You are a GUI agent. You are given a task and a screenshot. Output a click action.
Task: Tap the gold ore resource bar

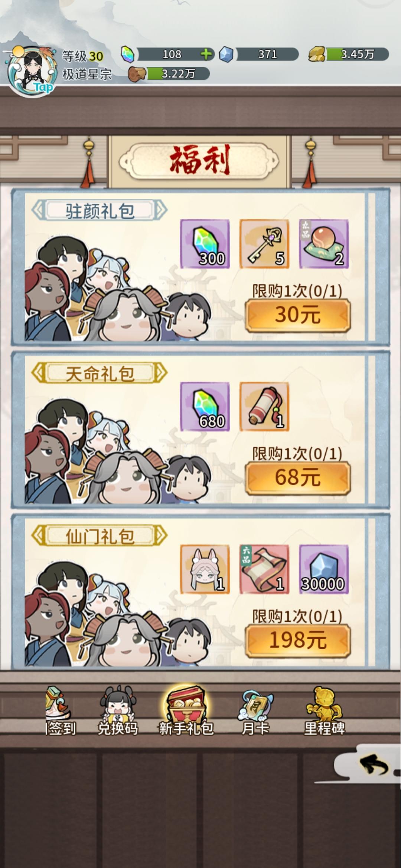pyautogui.click(x=349, y=54)
